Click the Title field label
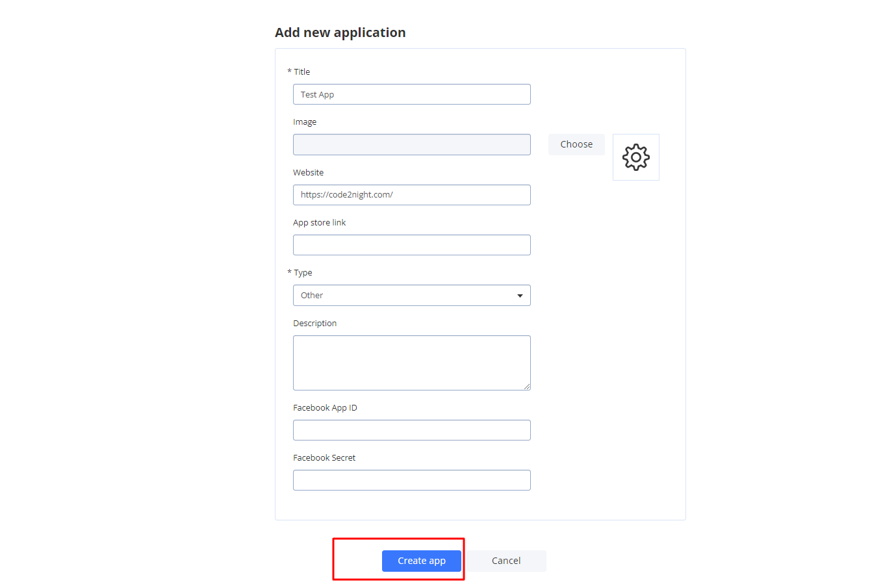The height and width of the screenshot is (588, 870). (x=301, y=71)
